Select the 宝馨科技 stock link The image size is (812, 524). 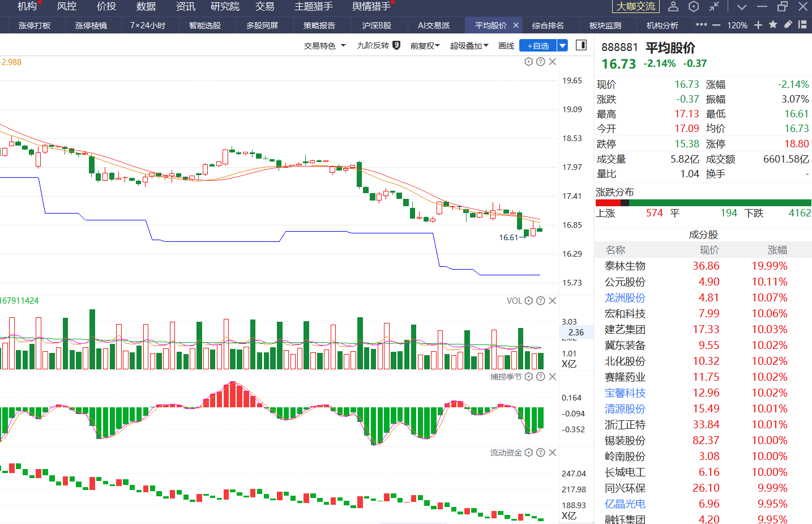(625, 393)
